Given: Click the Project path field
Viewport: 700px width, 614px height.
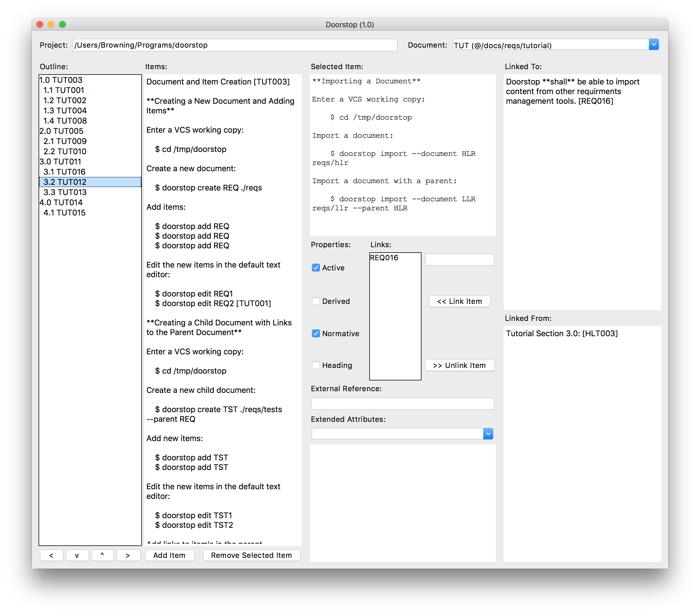Looking at the screenshot, I should [x=235, y=45].
